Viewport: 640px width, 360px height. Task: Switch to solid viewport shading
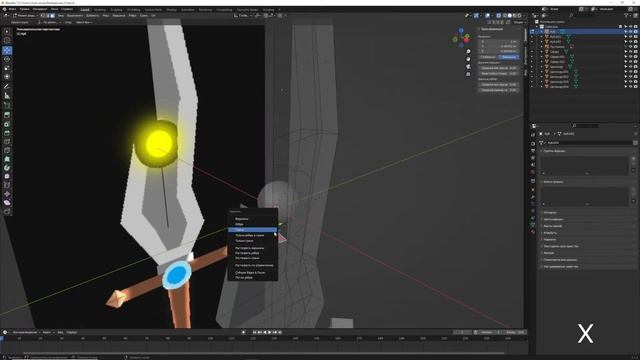[509, 16]
